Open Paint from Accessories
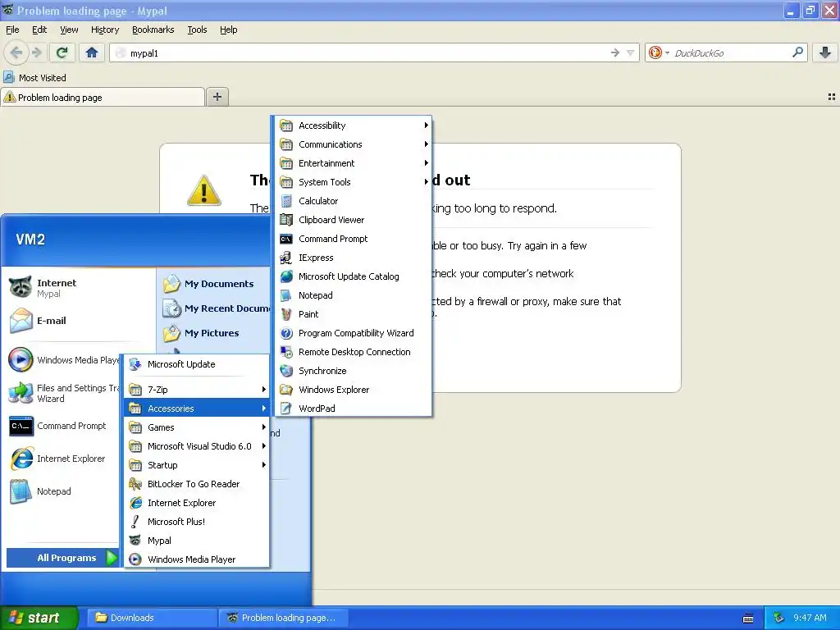The width and height of the screenshot is (840, 630). (x=353, y=314)
